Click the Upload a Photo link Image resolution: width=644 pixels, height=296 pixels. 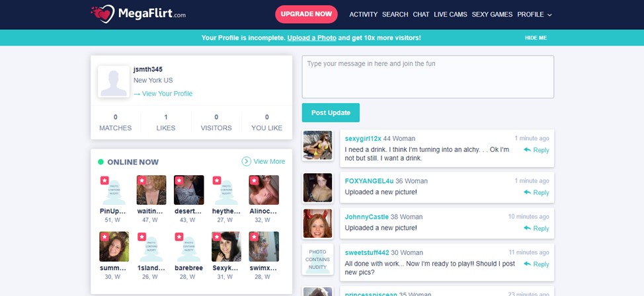click(311, 38)
